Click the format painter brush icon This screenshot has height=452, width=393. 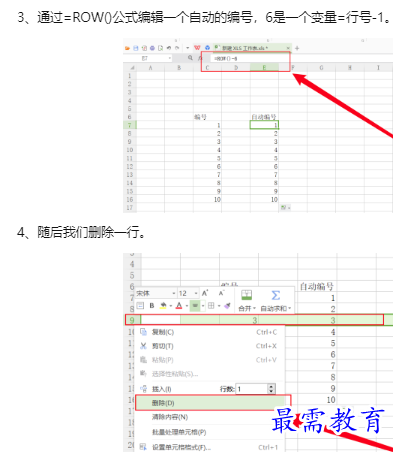click(227, 306)
